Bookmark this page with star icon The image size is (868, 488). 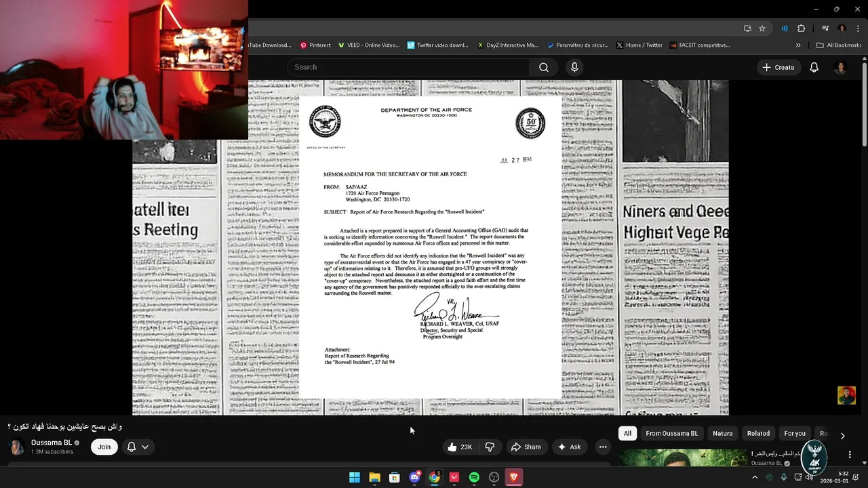click(x=762, y=28)
